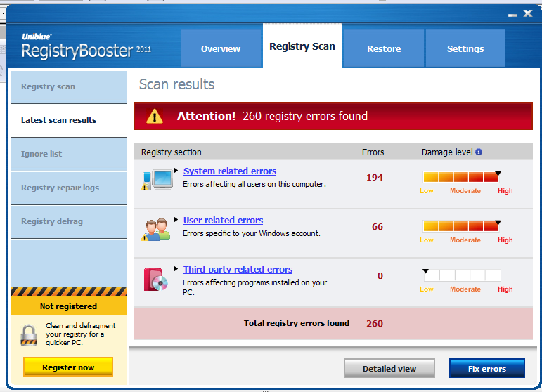
Task: Click the Total registry errors found label
Action: coord(297,323)
